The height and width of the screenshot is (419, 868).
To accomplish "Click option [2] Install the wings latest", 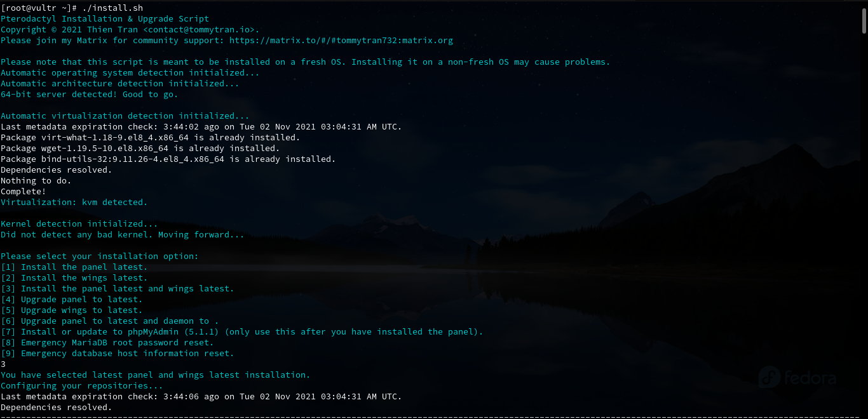I will pyautogui.click(x=74, y=278).
